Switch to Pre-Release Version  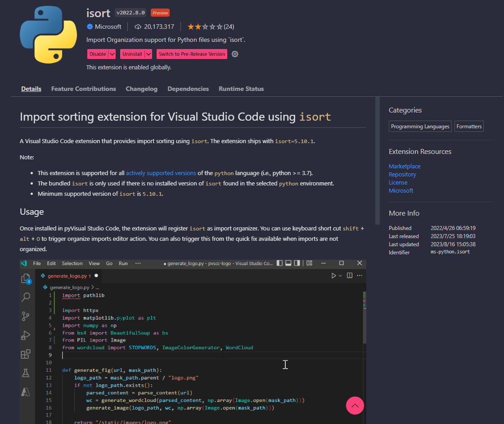pos(192,54)
